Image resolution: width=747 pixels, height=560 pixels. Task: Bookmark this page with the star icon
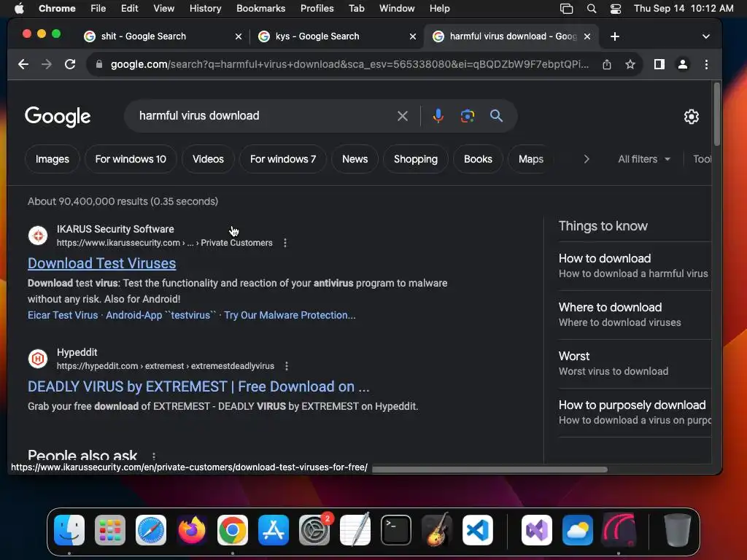pyautogui.click(x=630, y=64)
